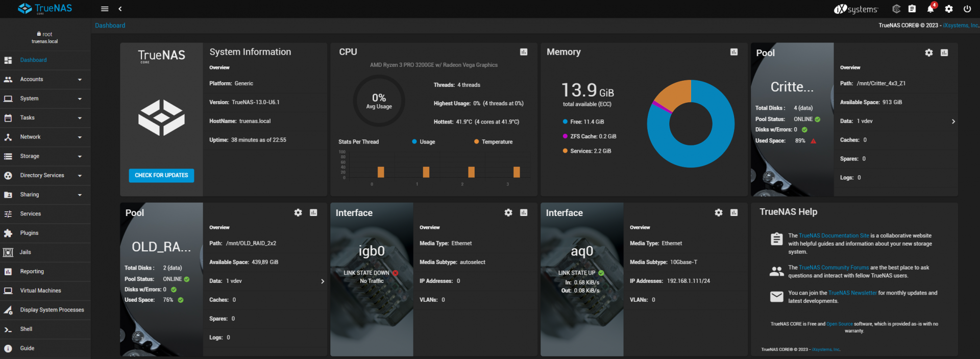The width and height of the screenshot is (980, 359).
Task: Click Used Space 89% value
Action: (x=800, y=141)
